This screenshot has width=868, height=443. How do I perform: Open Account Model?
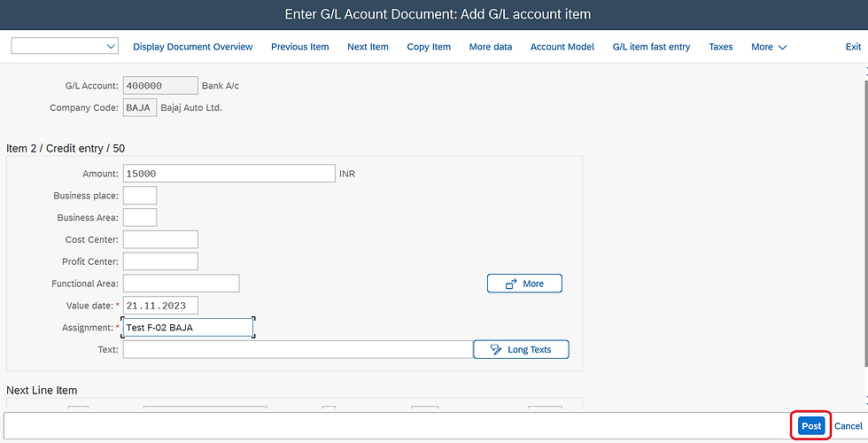click(x=562, y=47)
